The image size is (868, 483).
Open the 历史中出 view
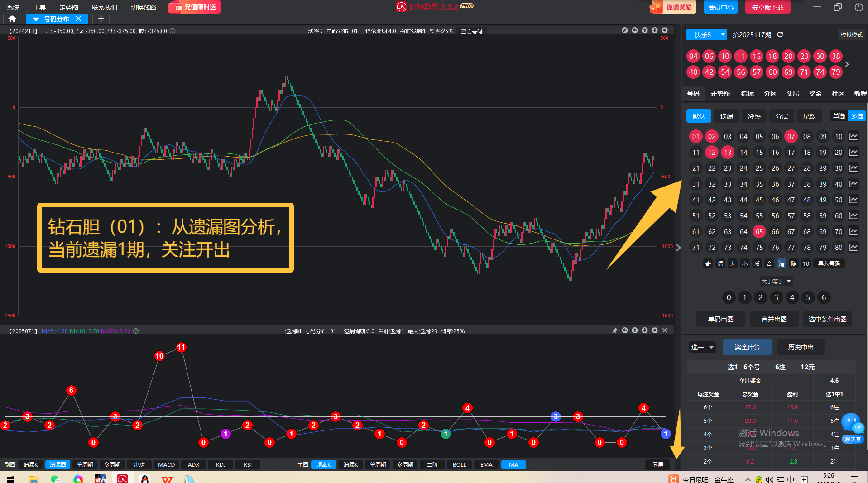point(801,347)
